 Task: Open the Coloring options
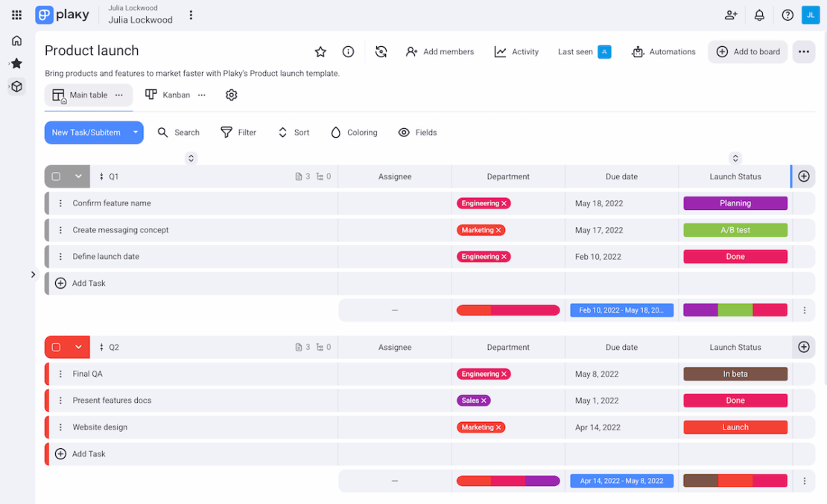(353, 132)
